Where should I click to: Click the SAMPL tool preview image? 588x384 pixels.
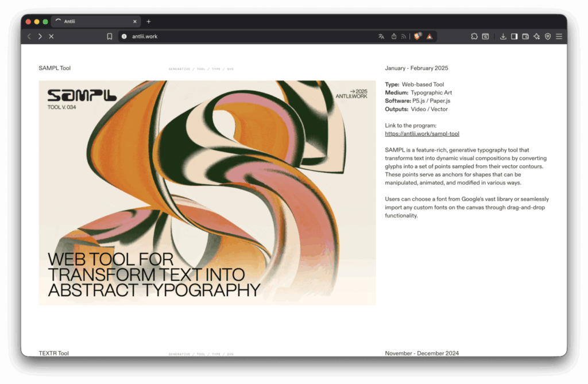point(207,192)
